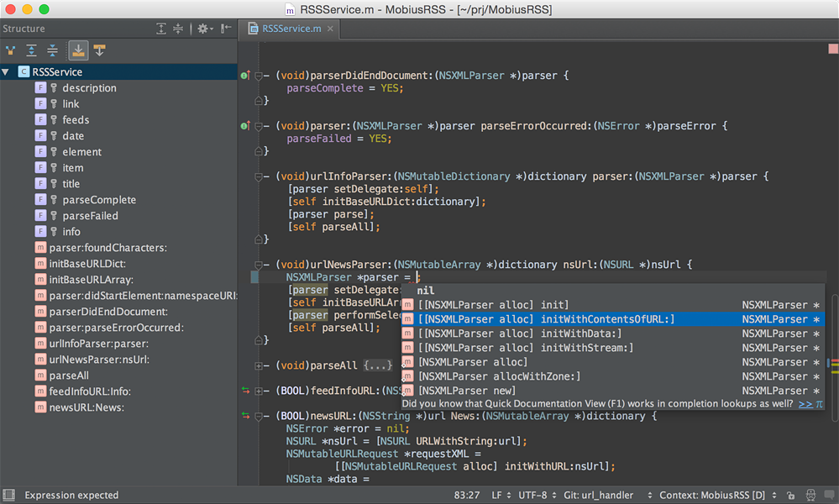Open the Git: url_handler branch menu
The height and width of the screenshot is (504, 839).
click(x=600, y=496)
